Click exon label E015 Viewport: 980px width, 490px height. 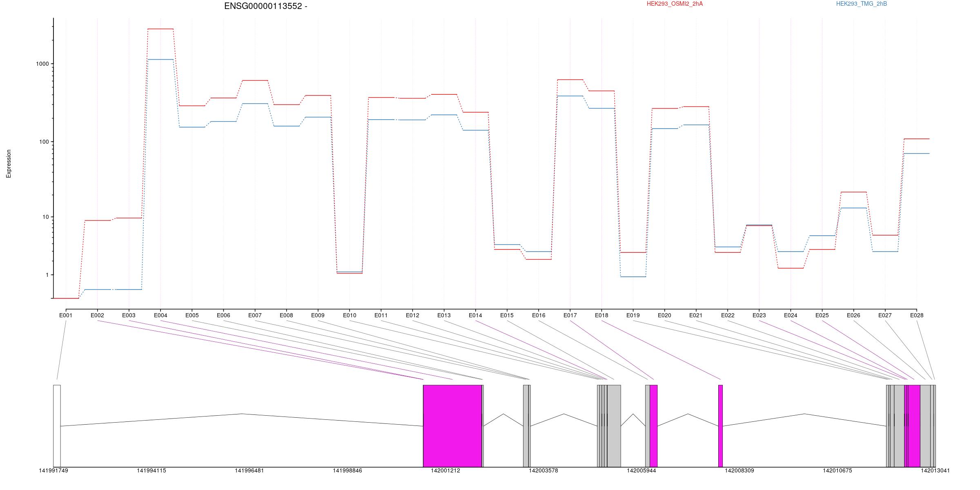coord(507,315)
